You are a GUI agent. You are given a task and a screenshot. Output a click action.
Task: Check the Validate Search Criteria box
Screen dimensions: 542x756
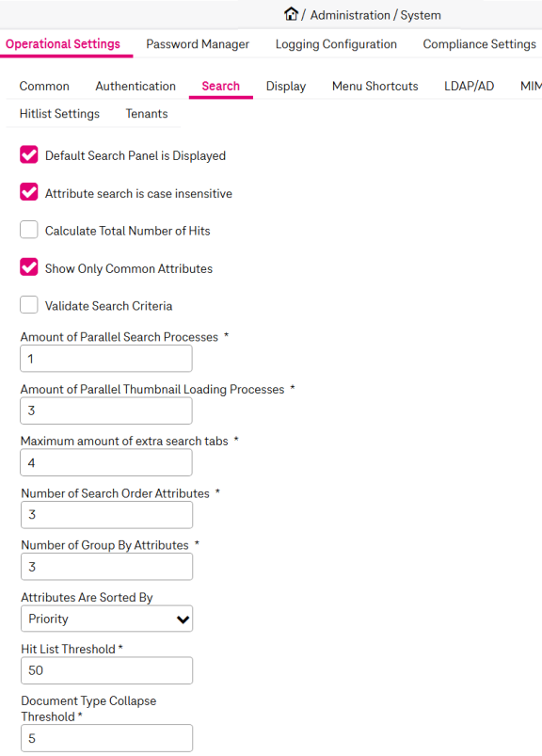(29, 305)
